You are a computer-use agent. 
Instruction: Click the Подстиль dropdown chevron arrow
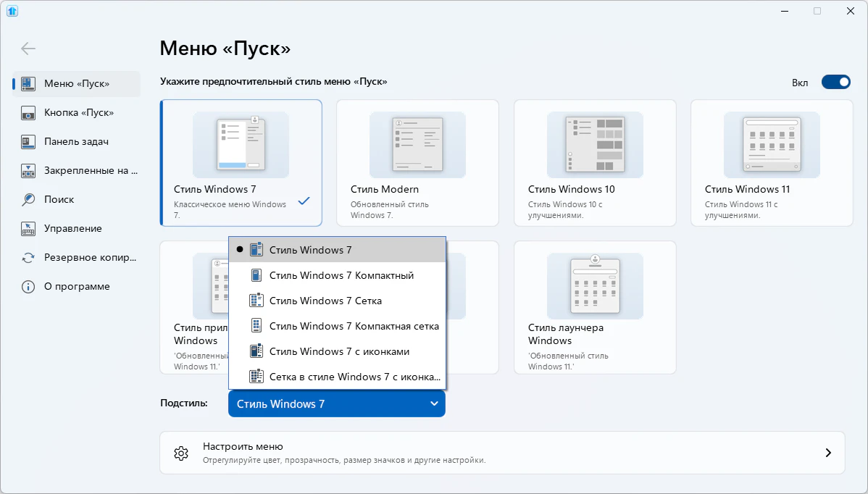435,404
